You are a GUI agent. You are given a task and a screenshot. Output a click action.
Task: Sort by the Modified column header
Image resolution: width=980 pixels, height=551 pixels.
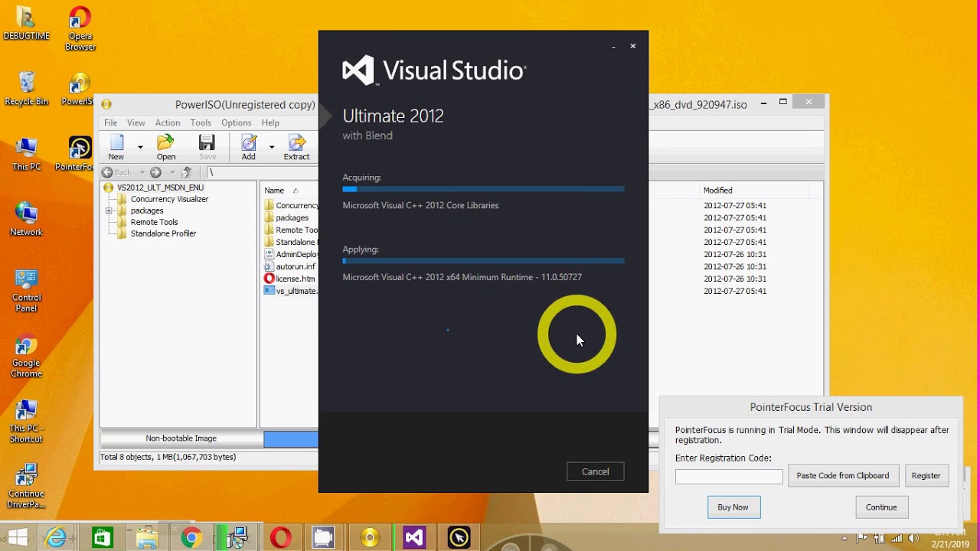click(718, 191)
